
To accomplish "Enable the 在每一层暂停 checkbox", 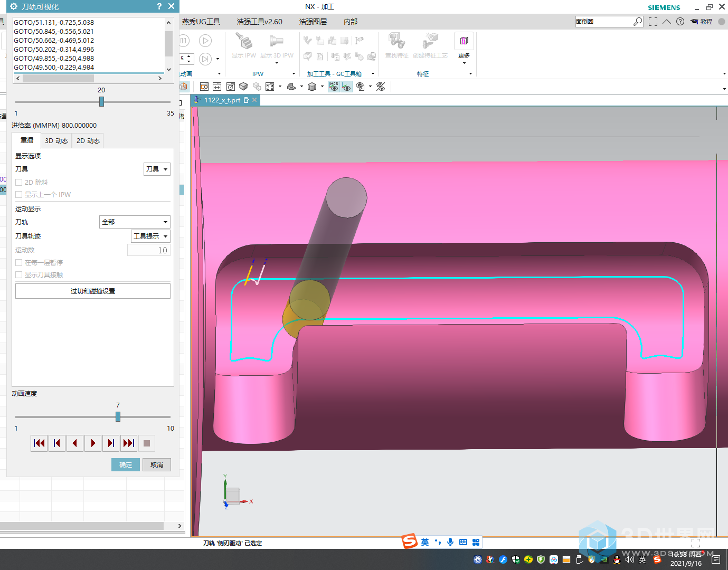I will tap(18, 262).
